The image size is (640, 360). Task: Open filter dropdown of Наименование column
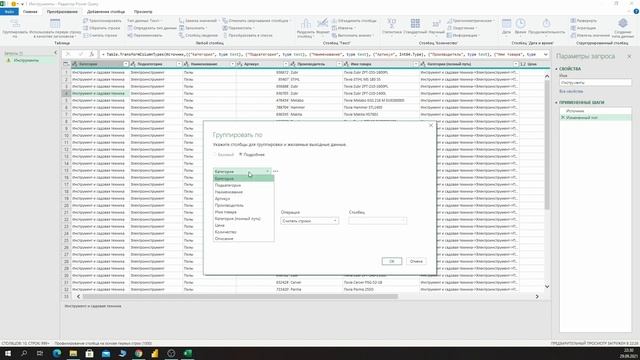(x=232, y=64)
